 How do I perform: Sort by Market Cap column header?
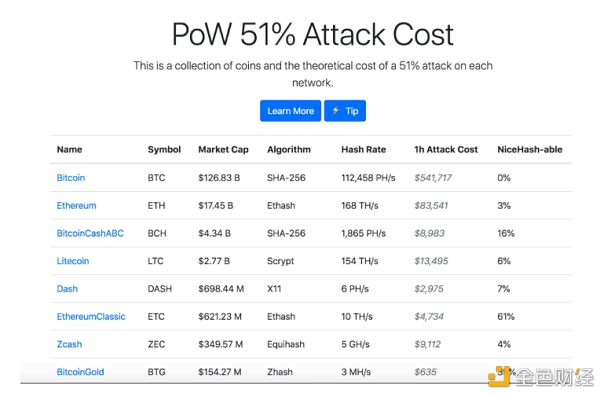[x=223, y=150]
